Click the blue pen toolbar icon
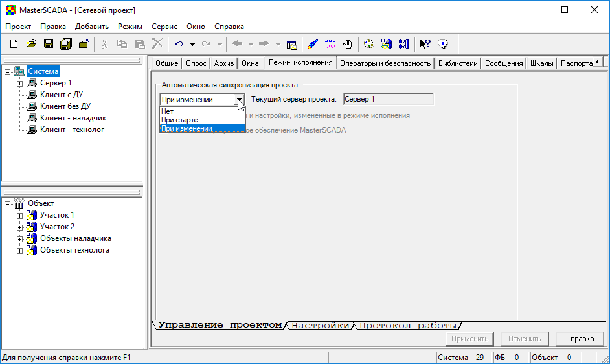 point(312,44)
